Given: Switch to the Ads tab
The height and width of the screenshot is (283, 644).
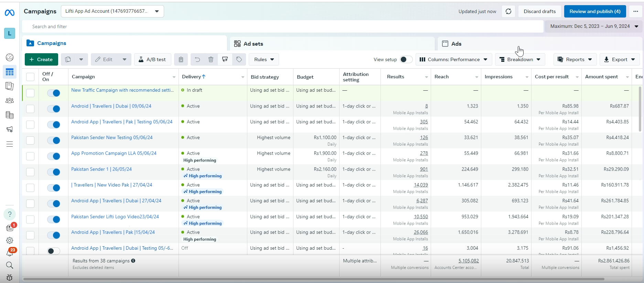Looking at the screenshot, I should pos(456,44).
